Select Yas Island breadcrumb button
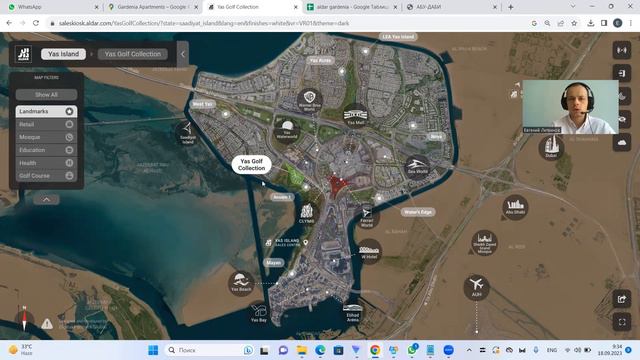 pyautogui.click(x=63, y=54)
